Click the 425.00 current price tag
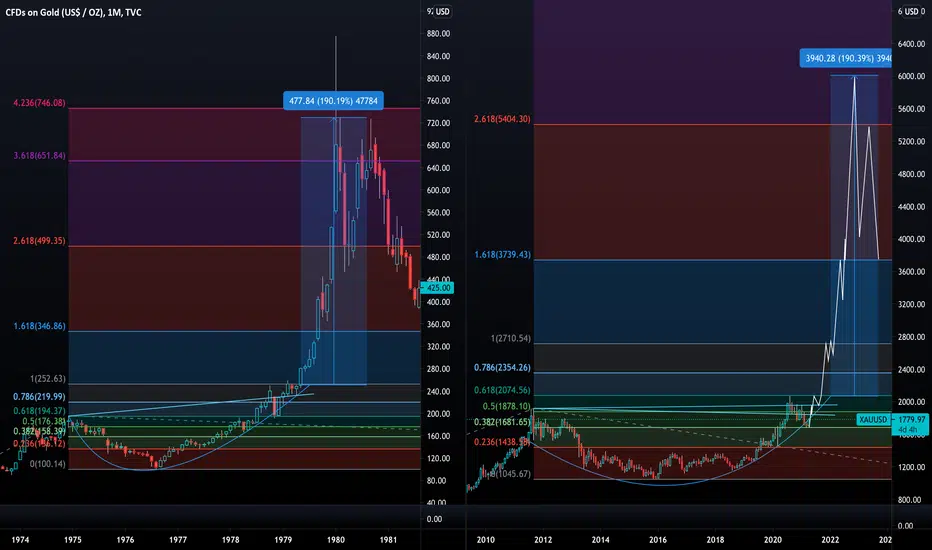 click(x=437, y=288)
